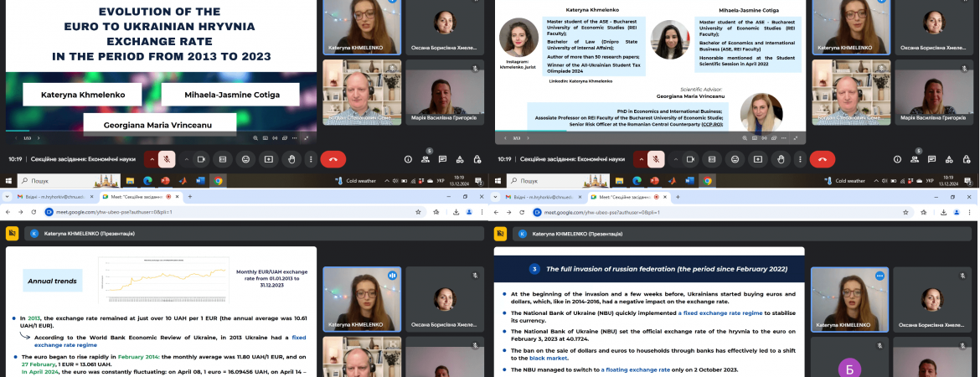
Task: Enter fullscreen on title slide presentation
Action: [307, 138]
